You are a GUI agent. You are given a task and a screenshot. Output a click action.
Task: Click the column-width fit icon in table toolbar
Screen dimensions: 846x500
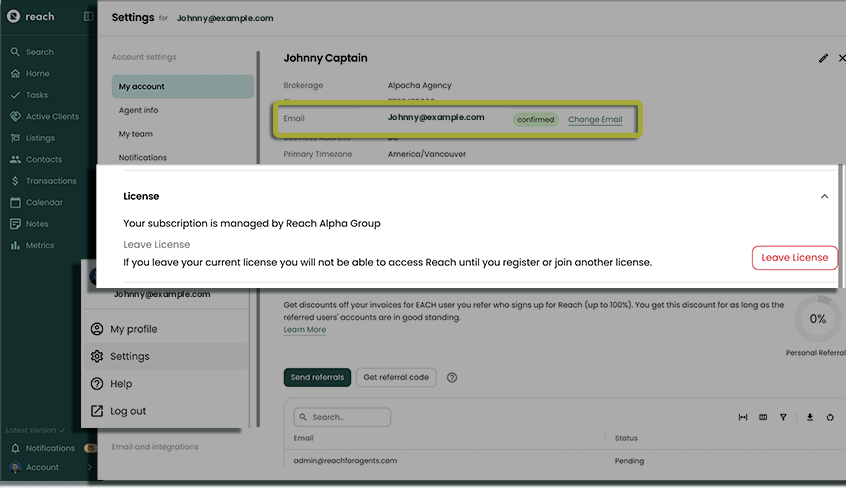[x=743, y=417]
